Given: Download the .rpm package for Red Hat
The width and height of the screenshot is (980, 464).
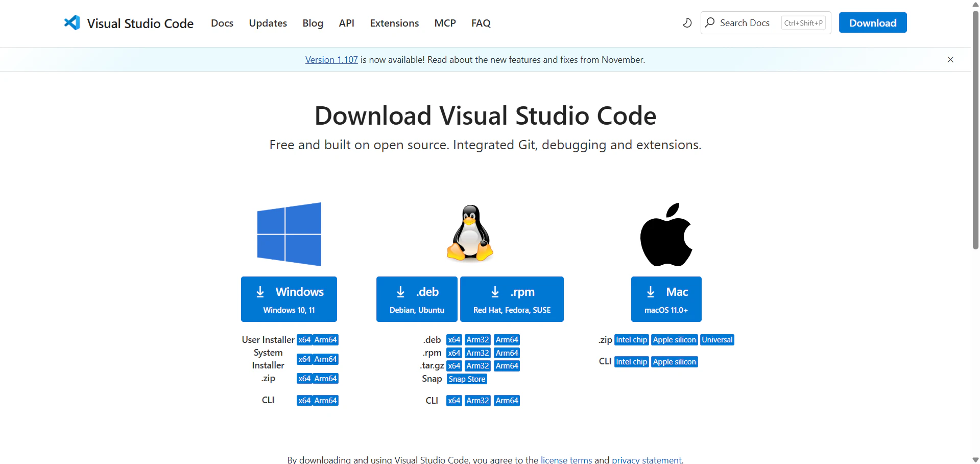Looking at the screenshot, I should click(512, 299).
